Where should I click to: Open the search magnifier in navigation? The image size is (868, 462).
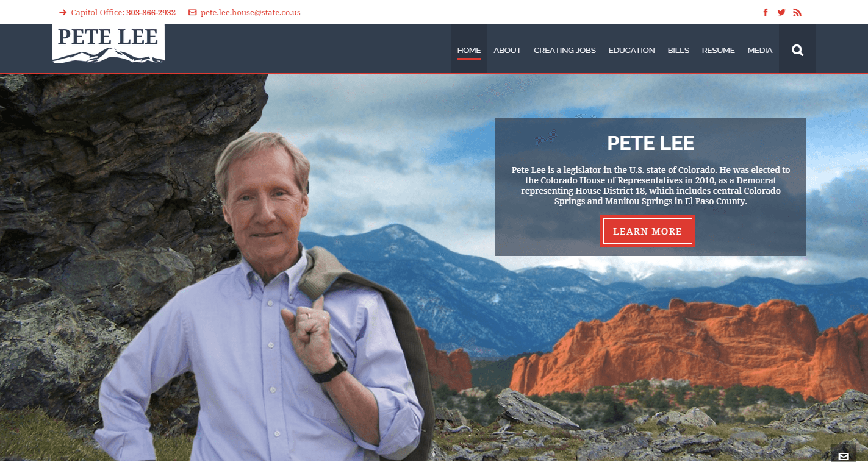point(797,50)
